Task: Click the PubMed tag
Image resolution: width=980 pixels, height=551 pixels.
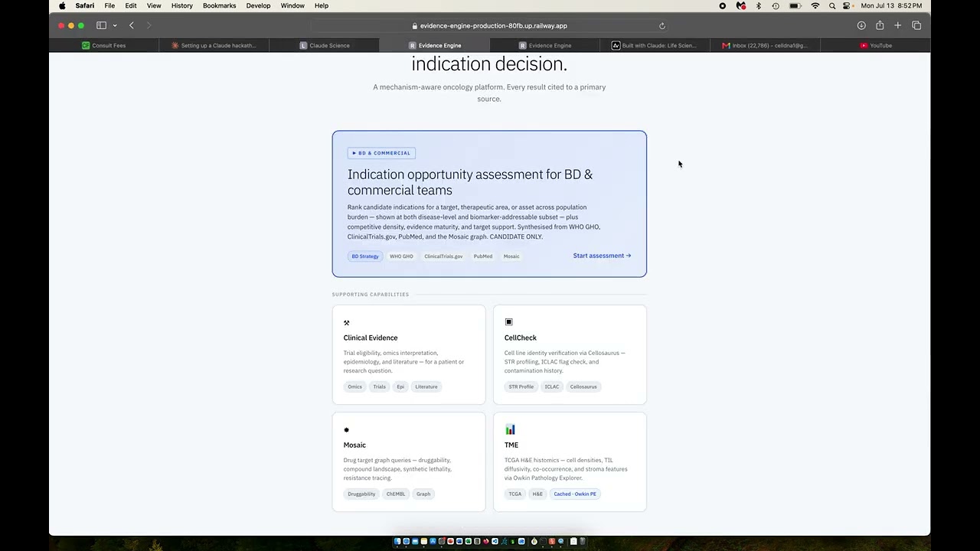Action: pos(483,256)
